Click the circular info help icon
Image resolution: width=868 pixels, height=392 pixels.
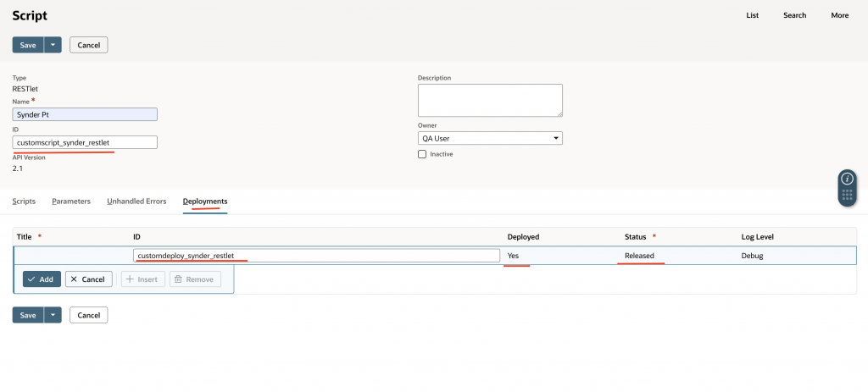(847, 179)
